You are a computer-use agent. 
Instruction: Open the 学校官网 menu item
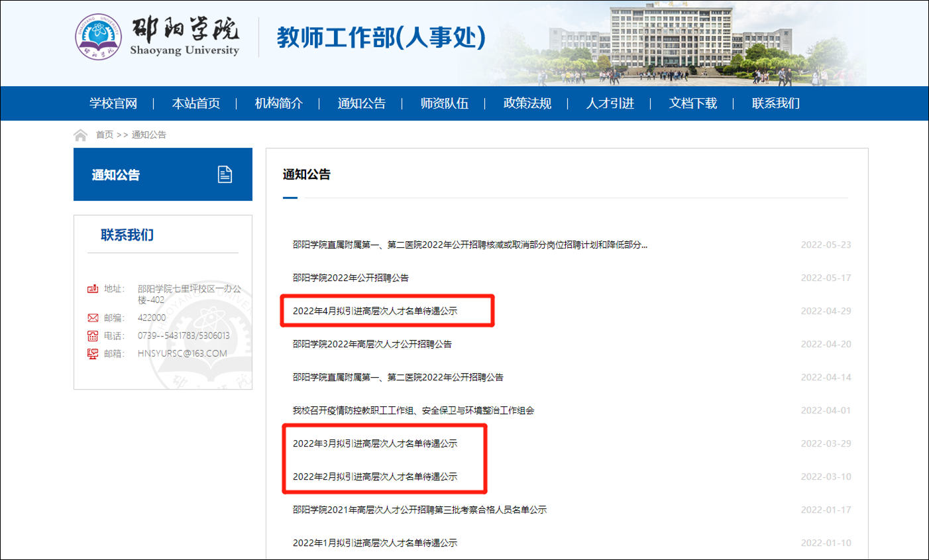113,103
